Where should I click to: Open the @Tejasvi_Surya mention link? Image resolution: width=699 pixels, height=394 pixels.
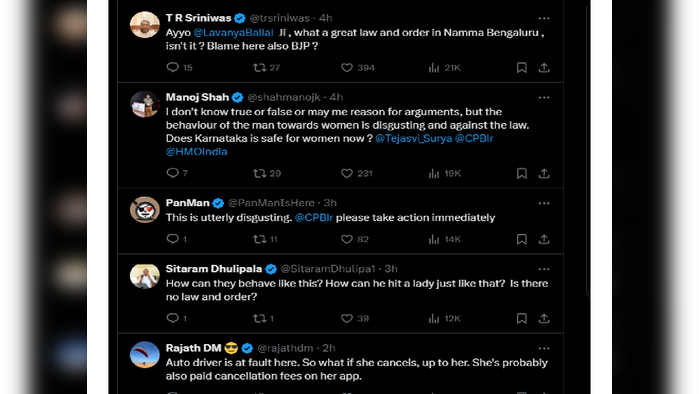pos(413,138)
